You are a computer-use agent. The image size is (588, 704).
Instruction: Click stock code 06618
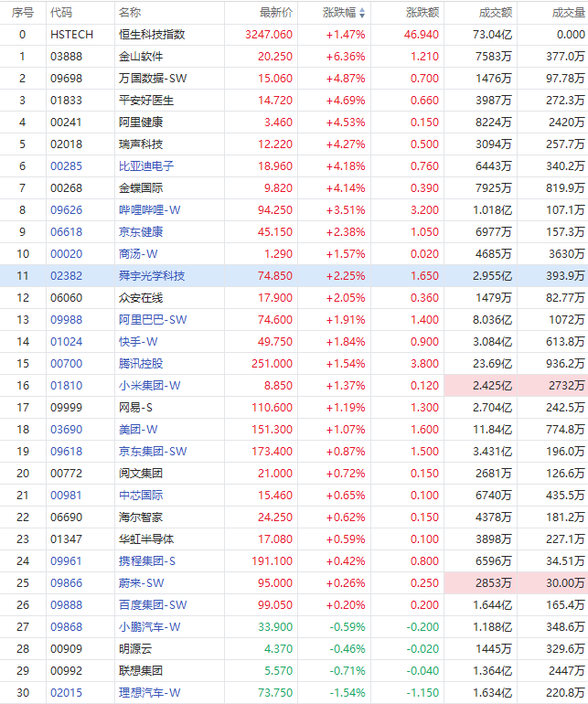pos(66,232)
